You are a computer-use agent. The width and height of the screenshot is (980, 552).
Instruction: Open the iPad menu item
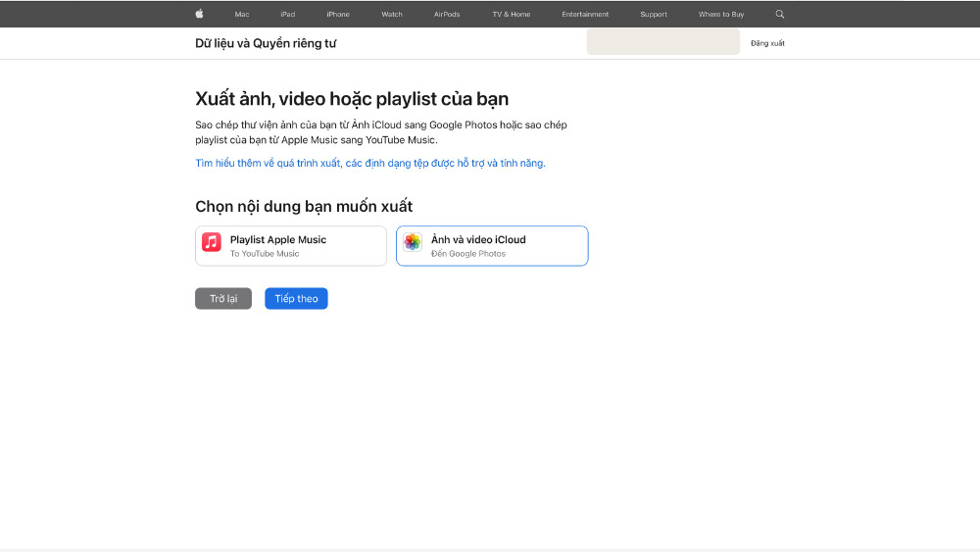(x=287, y=14)
